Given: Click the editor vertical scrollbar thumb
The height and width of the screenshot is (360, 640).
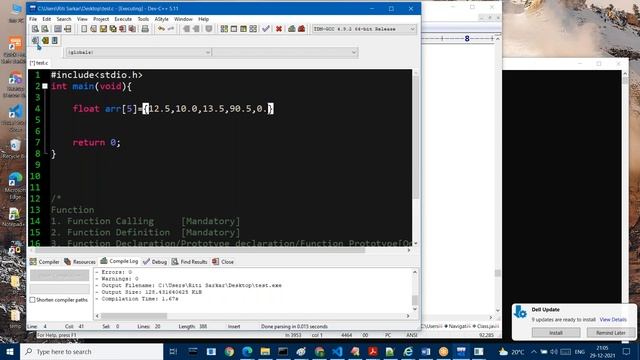Looking at the screenshot, I should pos(416,137).
